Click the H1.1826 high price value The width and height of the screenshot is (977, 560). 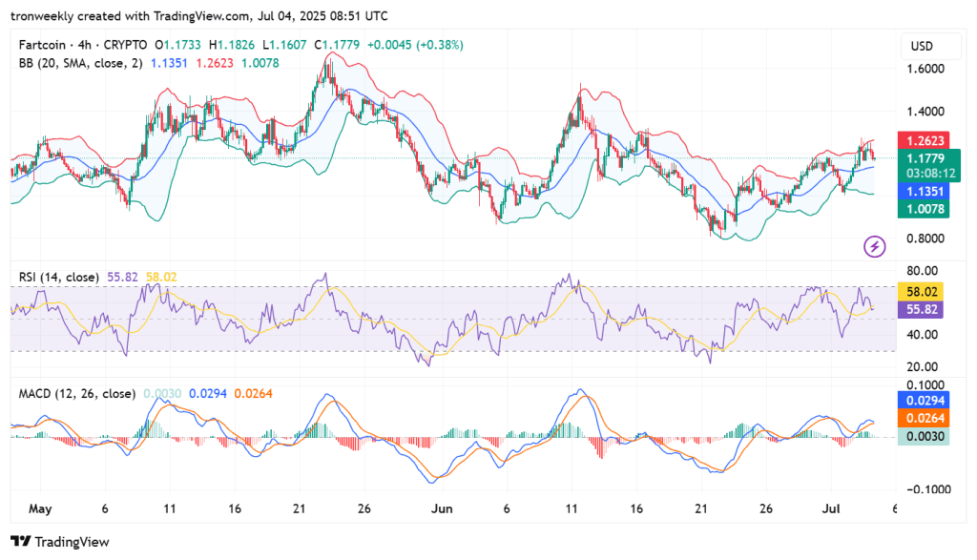[x=232, y=45]
